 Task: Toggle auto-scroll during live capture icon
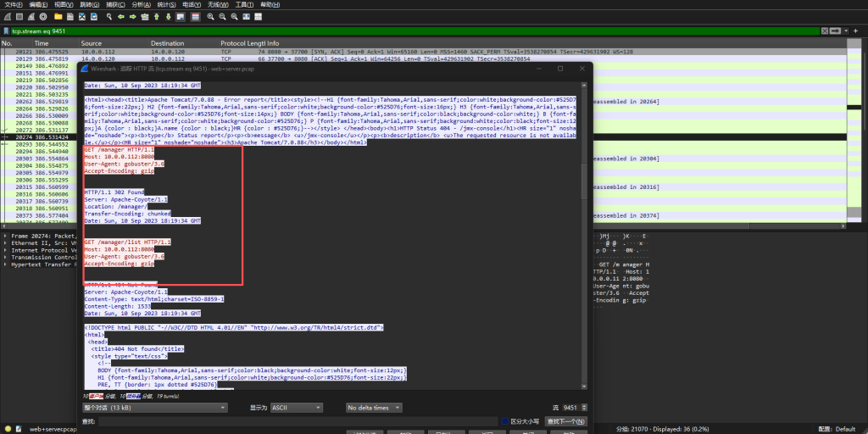pyautogui.click(x=182, y=16)
